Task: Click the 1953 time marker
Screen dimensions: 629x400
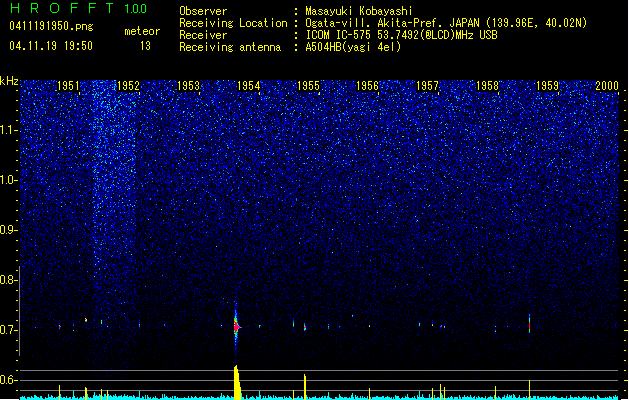Action: pyautogui.click(x=188, y=86)
